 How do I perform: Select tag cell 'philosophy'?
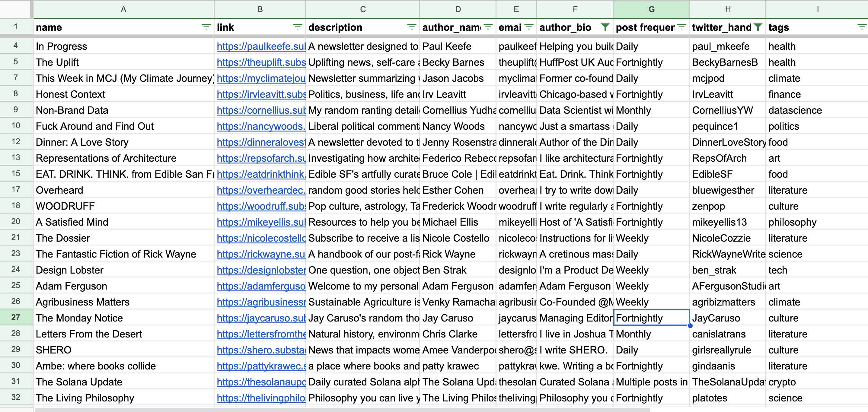click(x=817, y=222)
